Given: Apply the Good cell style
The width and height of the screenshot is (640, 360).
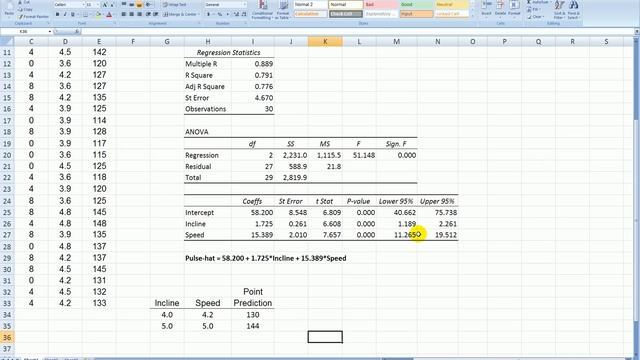Looking at the screenshot, I should pyautogui.click(x=416, y=4).
